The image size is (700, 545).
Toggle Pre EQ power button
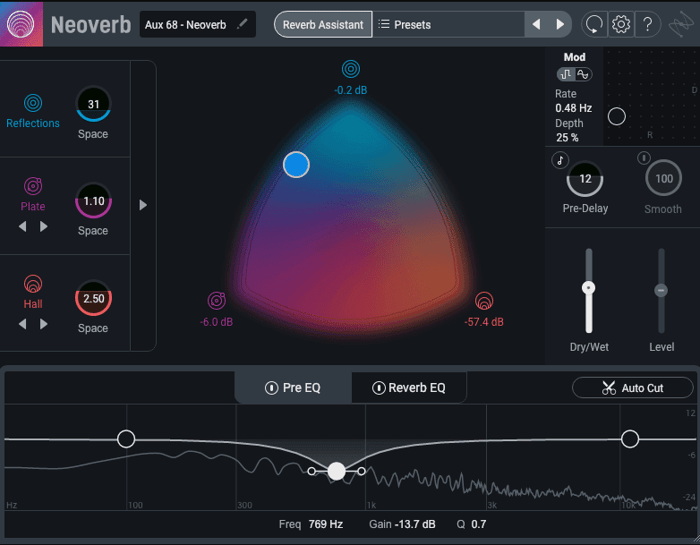click(271, 388)
